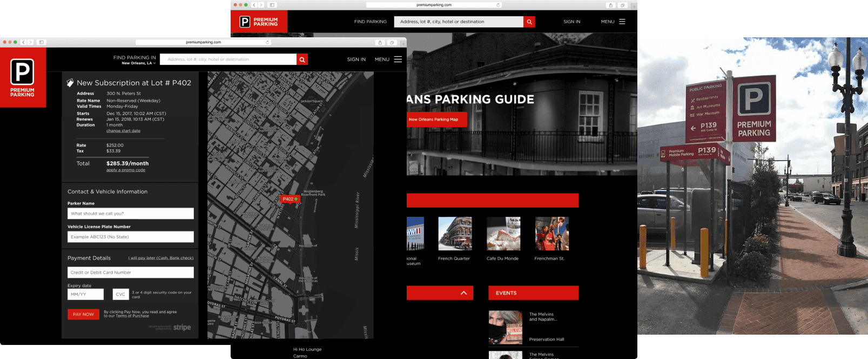Click the Share icon in the back Safari window
868x359 pixels.
click(x=611, y=5)
